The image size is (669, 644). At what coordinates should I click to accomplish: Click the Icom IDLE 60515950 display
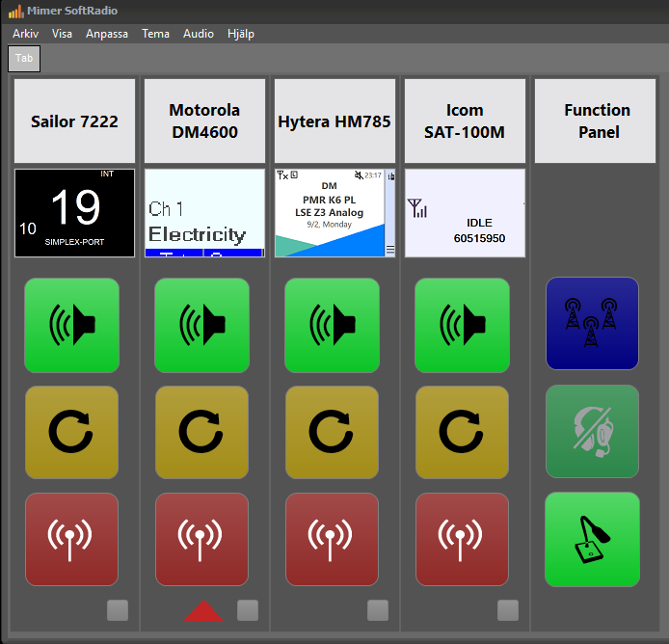465,213
